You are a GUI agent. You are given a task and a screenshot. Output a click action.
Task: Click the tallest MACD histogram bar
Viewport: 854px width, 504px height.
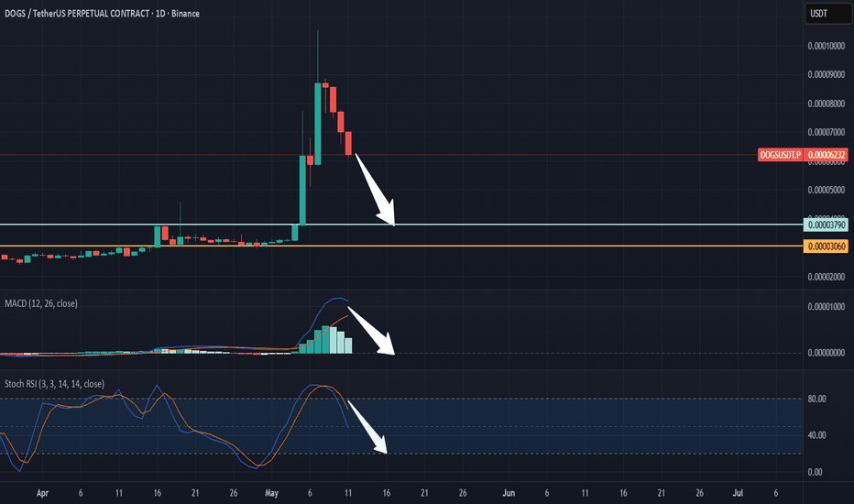click(x=325, y=339)
